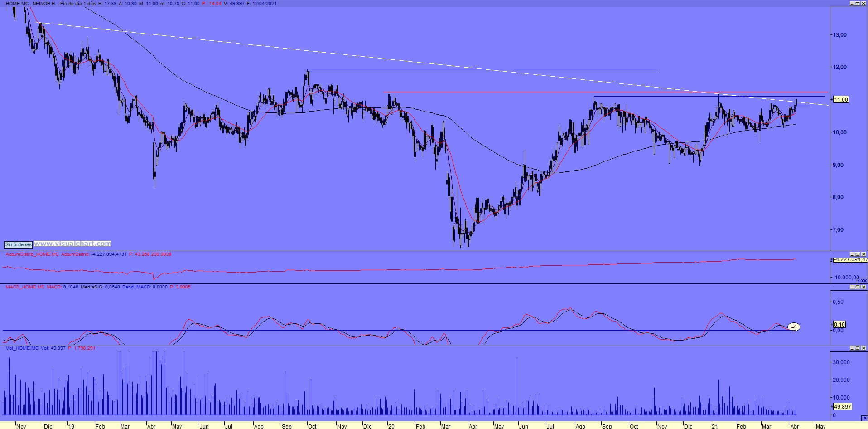This screenshot has width=868, height=429.
Task: Minimize the MACD indicator pane
Action: [852, 287]
